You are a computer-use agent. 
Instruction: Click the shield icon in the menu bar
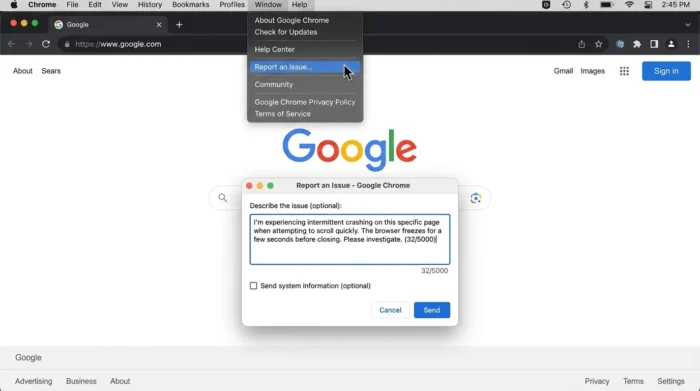click(x=546, y=5)
